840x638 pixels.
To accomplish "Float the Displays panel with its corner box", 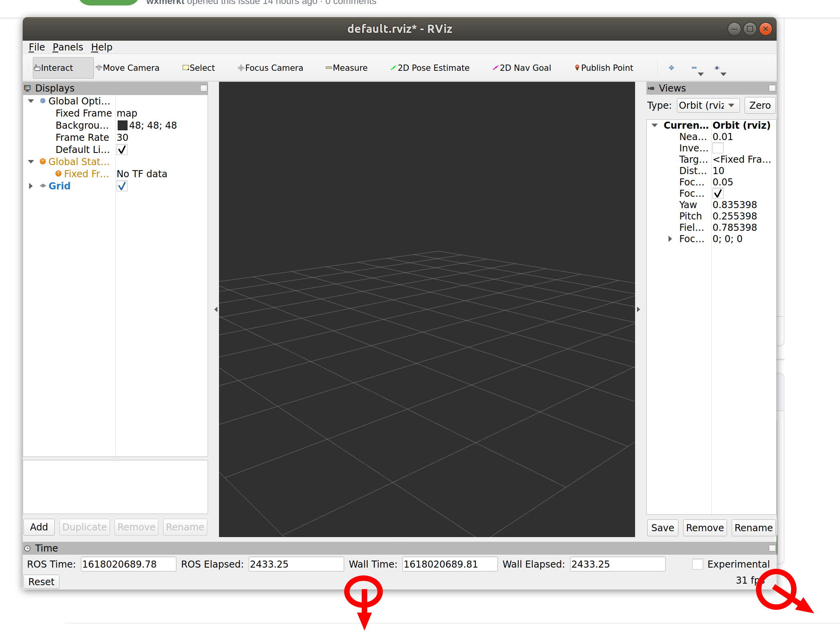I will (x=203, y=88).
